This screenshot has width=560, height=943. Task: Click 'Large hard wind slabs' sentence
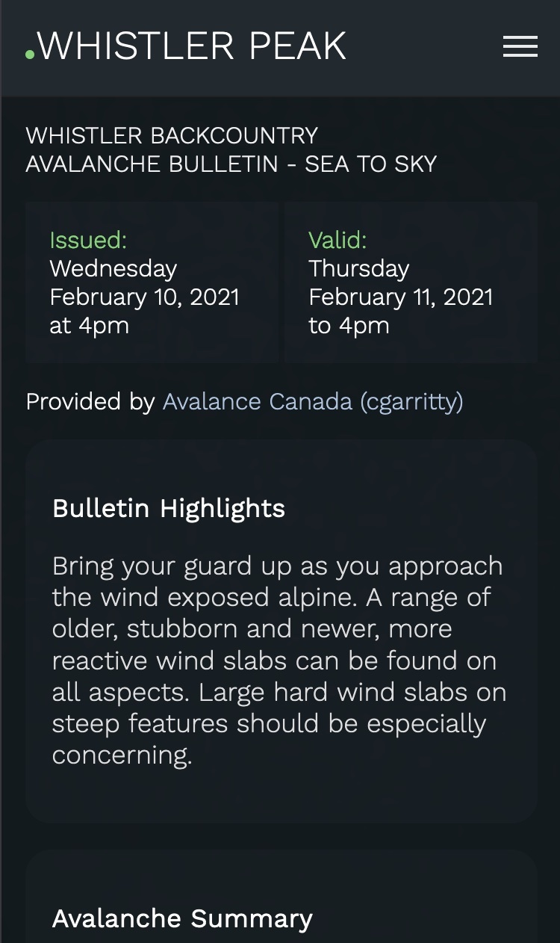tap(279, 723)
